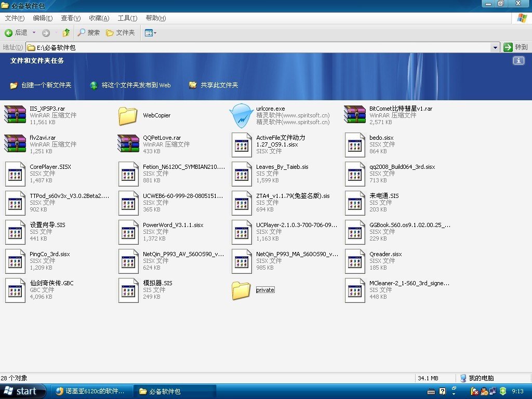Select the CorePlayer.SISX file icon
The height and width of the screenshot is (399, 532).
pyautogui.click(x=15, y=174)
